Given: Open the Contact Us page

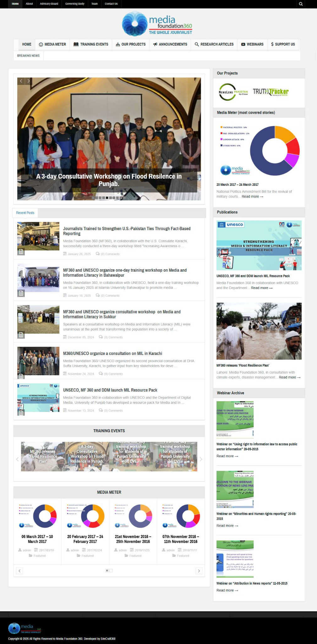Looking at the screenshot, I should [111, 4].
